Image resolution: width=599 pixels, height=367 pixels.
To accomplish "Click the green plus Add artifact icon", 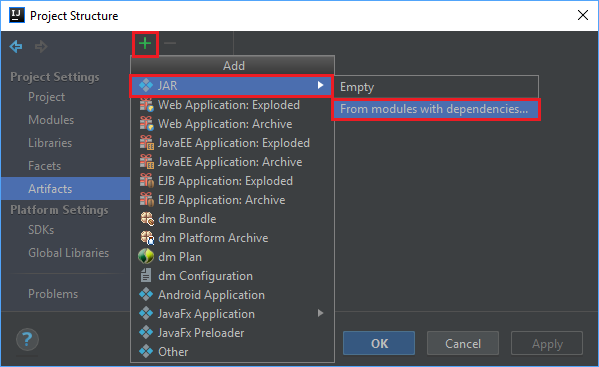I will coord(145,44).
